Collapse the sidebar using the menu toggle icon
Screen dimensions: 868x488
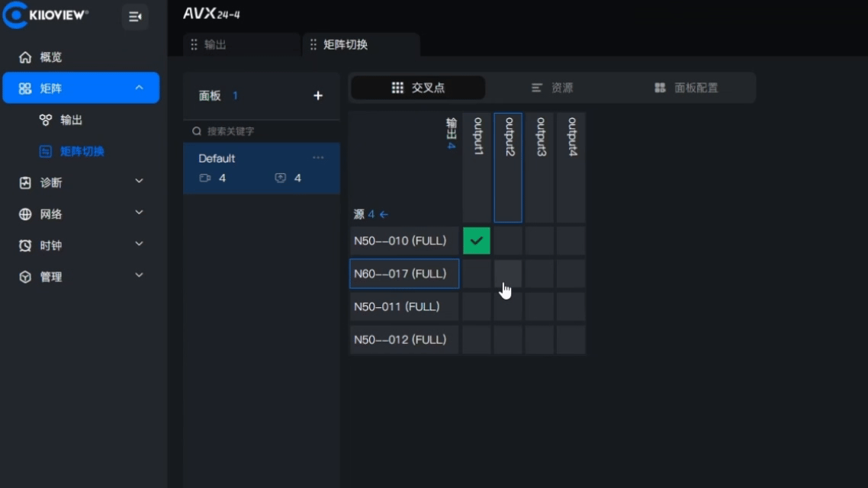[x=135, y=17]
